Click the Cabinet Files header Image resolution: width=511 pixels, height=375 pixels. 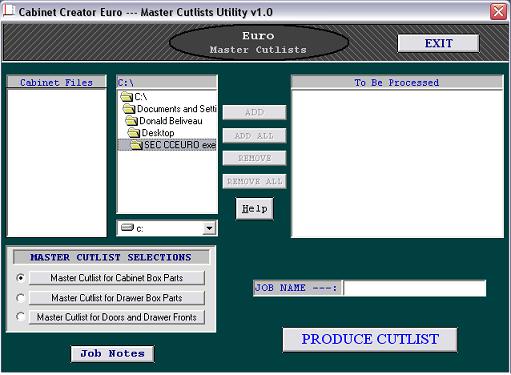56,82
